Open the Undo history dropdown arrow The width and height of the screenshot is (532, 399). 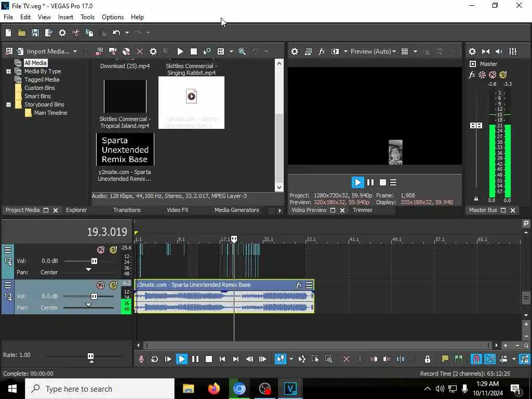127,33
